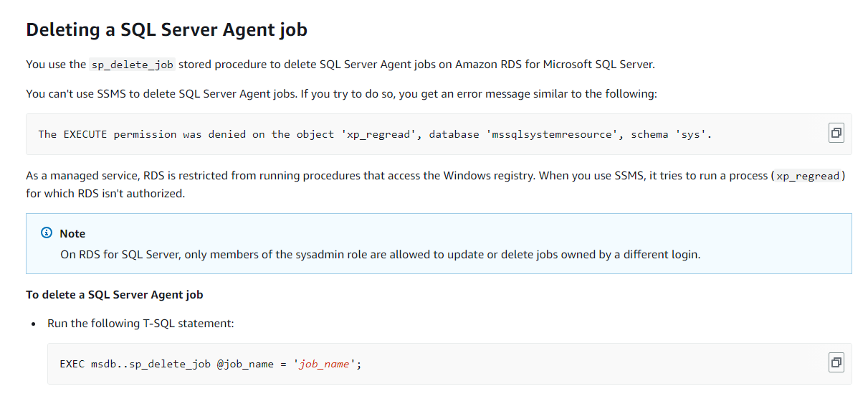
Task: Click the red job_name placeholder in code
Action: [324, 364]
